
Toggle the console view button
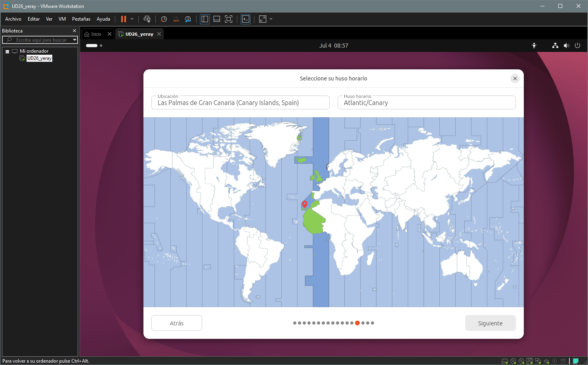[246, 19]
